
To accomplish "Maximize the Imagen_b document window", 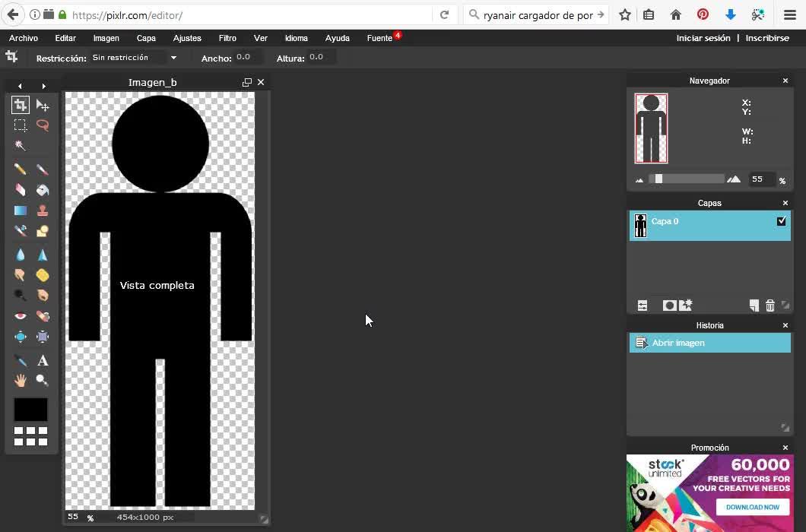I will pos(246,82).
